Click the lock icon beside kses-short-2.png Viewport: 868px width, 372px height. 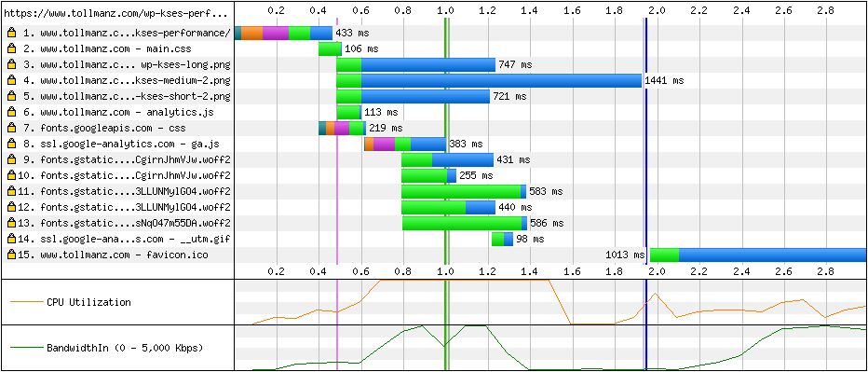pyautogui.click(x=10, y=97)
